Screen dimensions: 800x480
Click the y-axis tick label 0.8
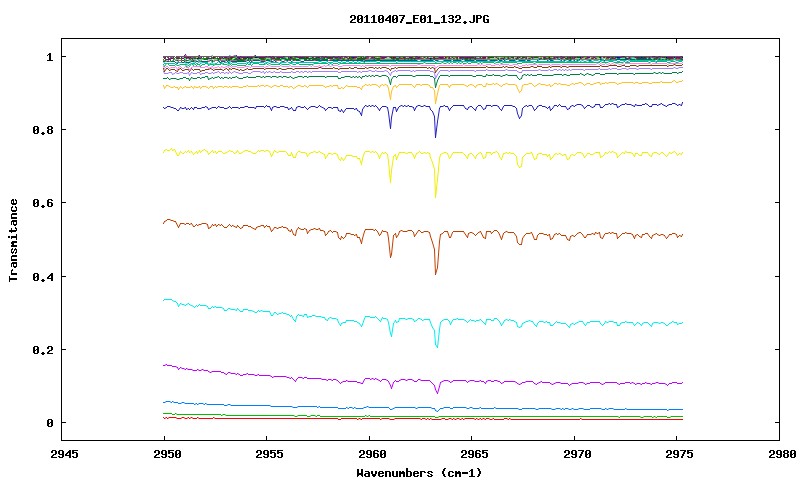[x=43, y=130]
